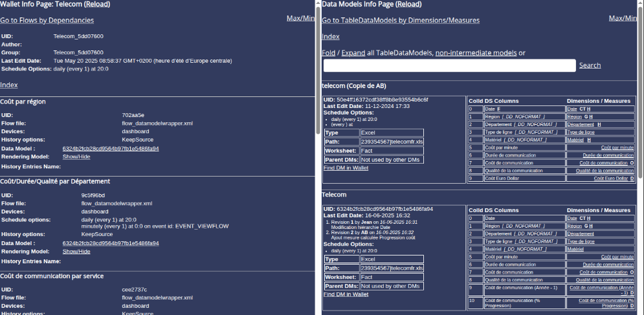
Task: Fold all TableDataModels
Action: [328, 52]
